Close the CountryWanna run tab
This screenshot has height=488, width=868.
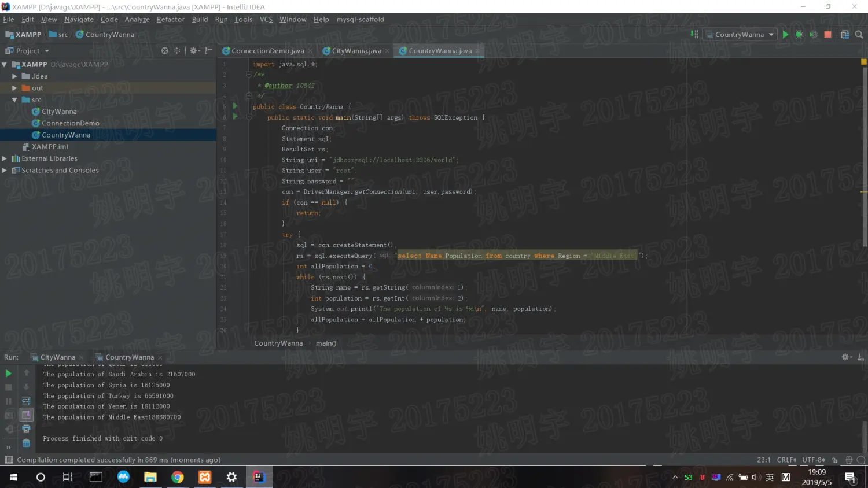tap(160, 358)
